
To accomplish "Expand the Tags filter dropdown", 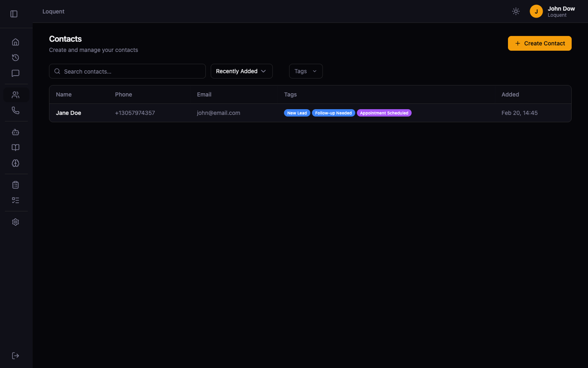I will coord(305,71).
